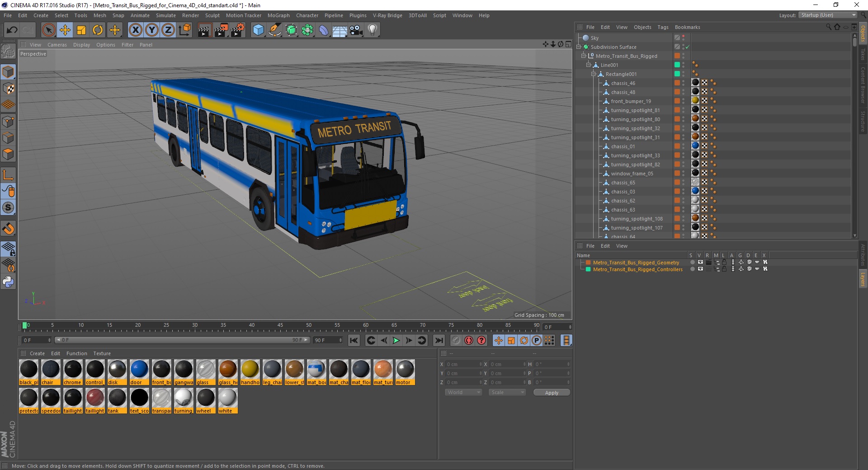Switch to Content Browser side tab

coord(863,85)
